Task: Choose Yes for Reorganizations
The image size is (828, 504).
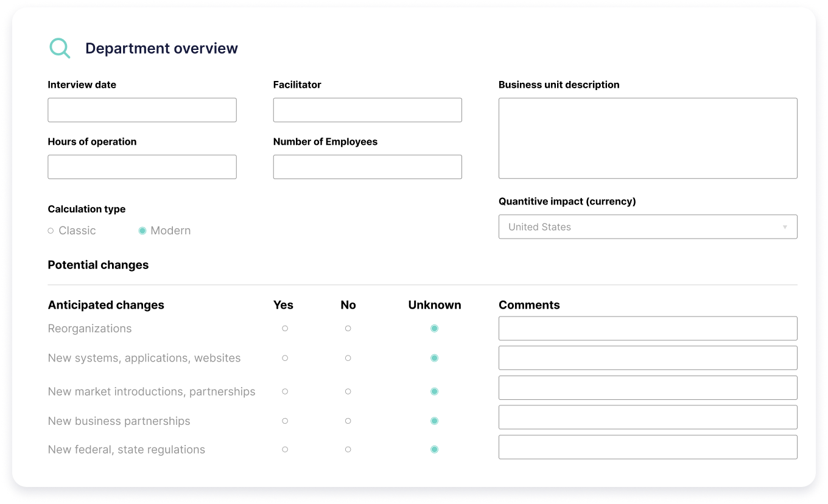Action: click(x=285, y=329)
